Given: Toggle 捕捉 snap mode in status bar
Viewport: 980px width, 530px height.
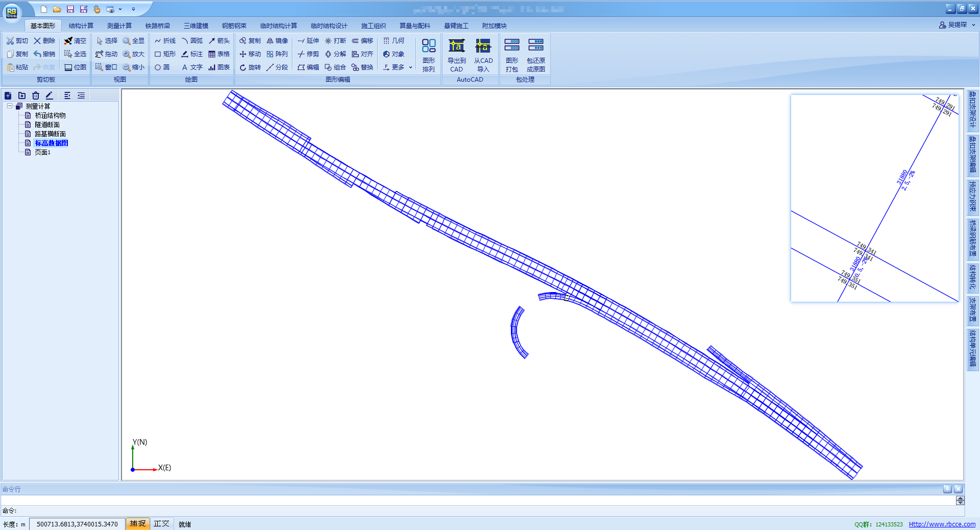Looking at the screenshot, I should coord(138,524).
